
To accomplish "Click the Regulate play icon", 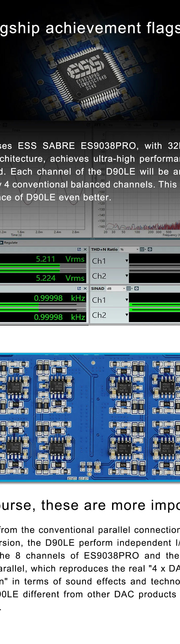I will [x=2, y=242].
